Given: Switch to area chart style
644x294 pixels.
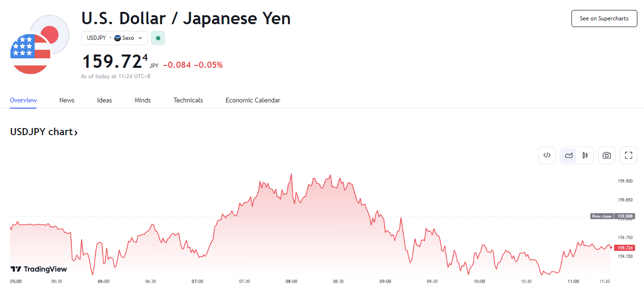Looking at the screenshot, I should pos(569,155).
